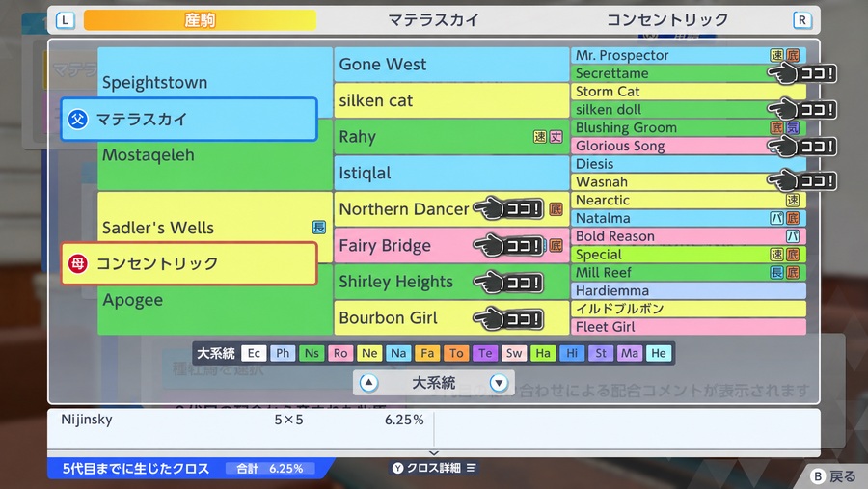Select the Rahy cell
Screen dimensions: 868x489
451,137
